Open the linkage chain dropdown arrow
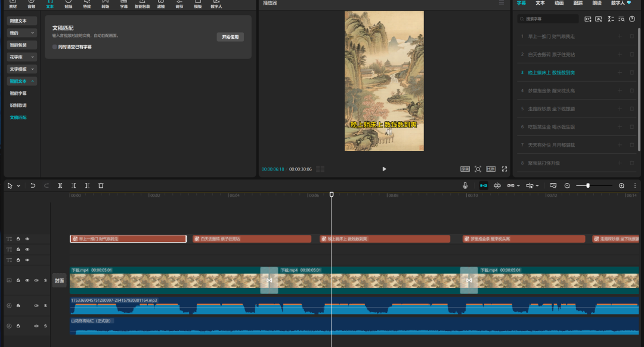644x347 pixels. tap(518, 185)
